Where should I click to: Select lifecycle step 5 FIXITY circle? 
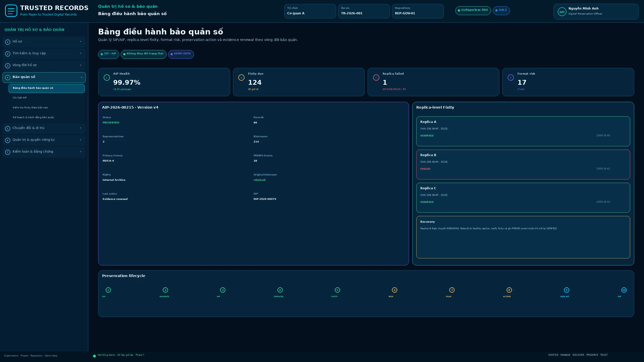click(x=337, y=290)
